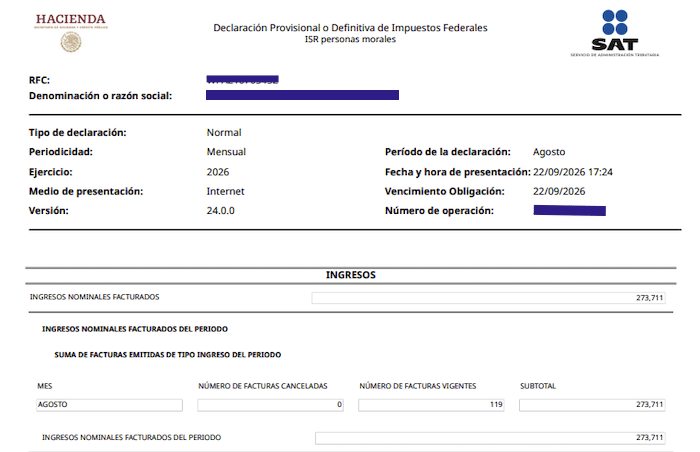This screenshot has width=700, height=452.
Task: Click the 'Normal' declaration type value
Action: [x=224, y=133]
